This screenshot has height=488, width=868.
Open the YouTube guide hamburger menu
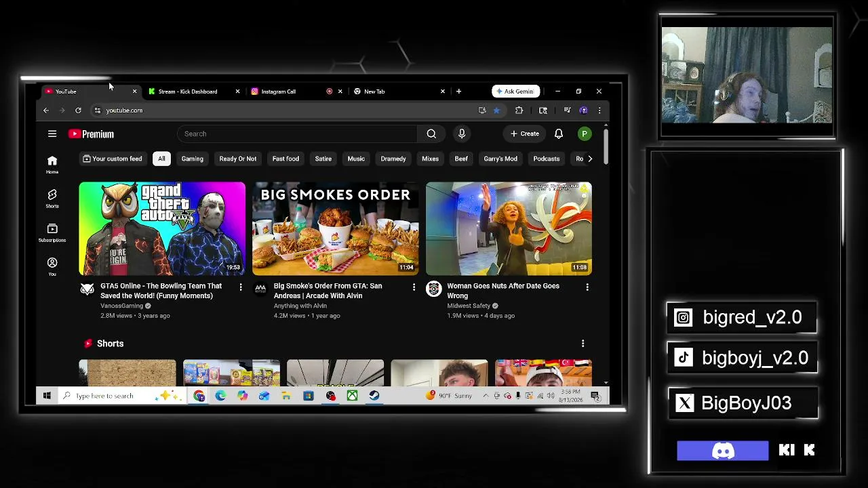coord(52,134)
